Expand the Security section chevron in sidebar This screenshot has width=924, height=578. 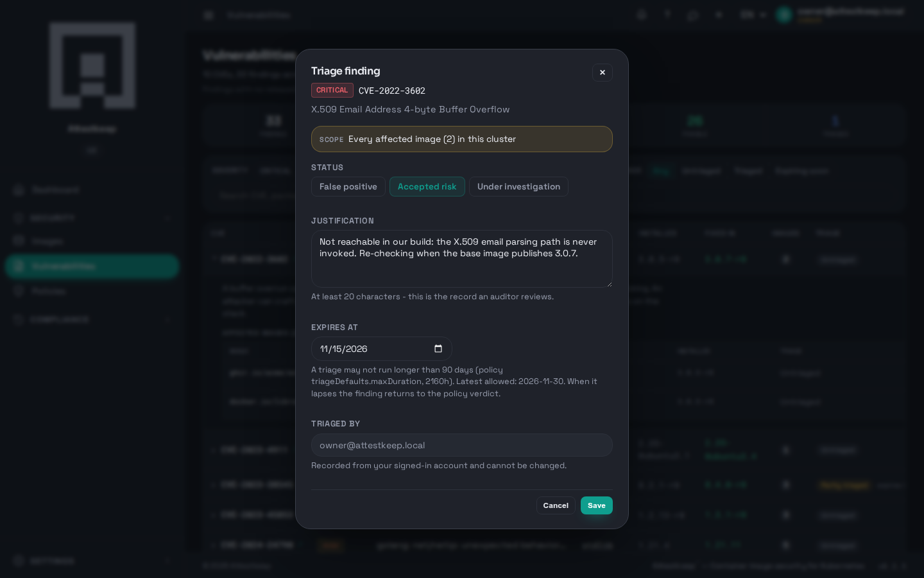[x=167, y=218]
